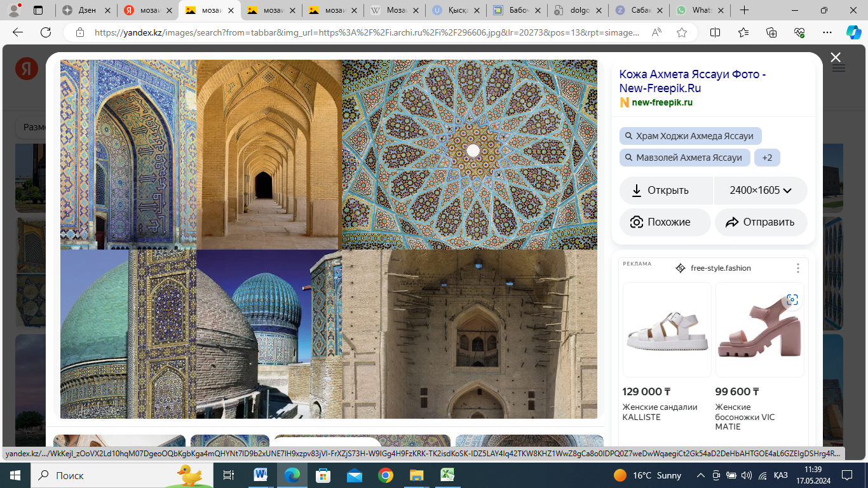Open the pink VIC MATIE sandal image

[x=759, y=330]
